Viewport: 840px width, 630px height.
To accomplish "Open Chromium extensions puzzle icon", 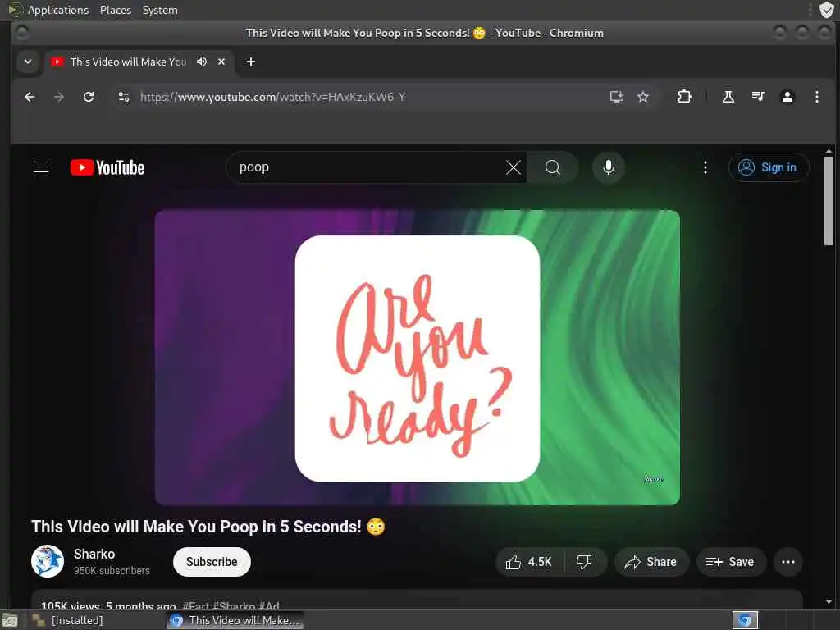I will tap(684, 97).
